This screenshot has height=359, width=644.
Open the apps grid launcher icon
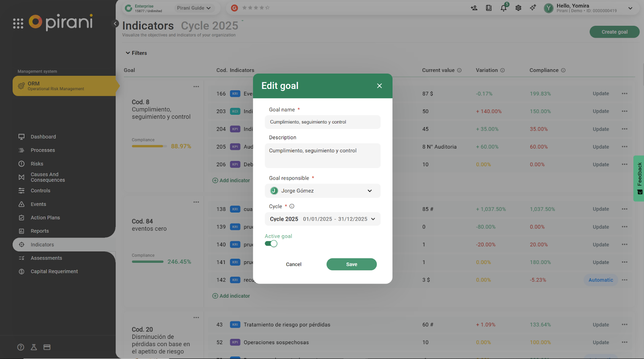[x=18, y=24]
